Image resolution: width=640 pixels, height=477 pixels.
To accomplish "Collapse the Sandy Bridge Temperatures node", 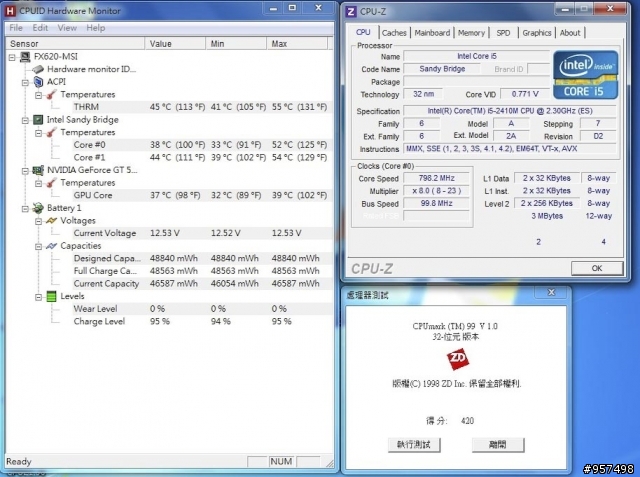I will 38,133.
